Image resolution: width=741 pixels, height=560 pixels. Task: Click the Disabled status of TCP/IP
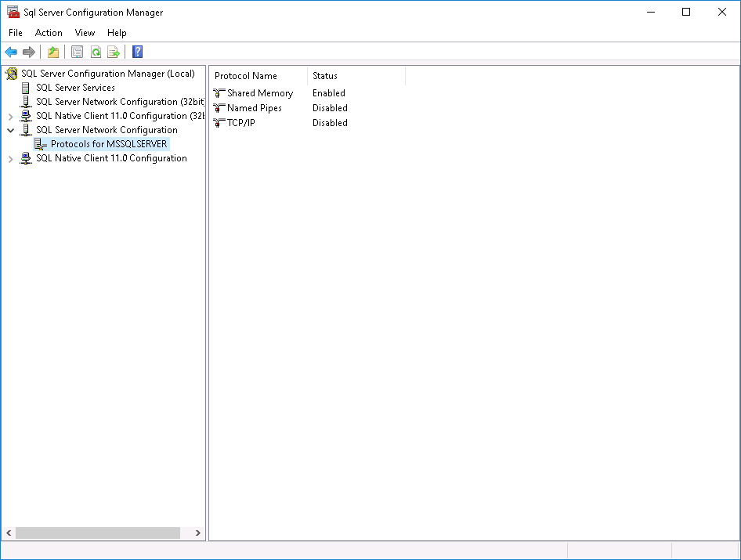click(x=330, y=123)
